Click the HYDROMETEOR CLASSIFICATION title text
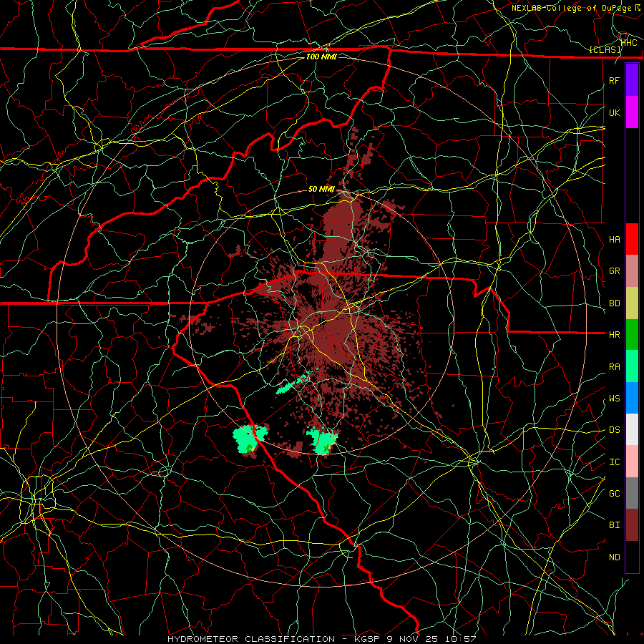 coord(251,639)
